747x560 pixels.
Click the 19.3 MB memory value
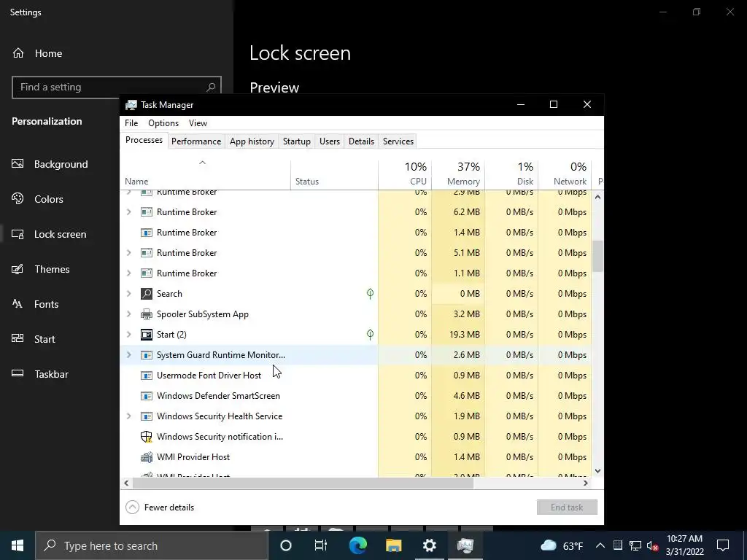point(465,335)
